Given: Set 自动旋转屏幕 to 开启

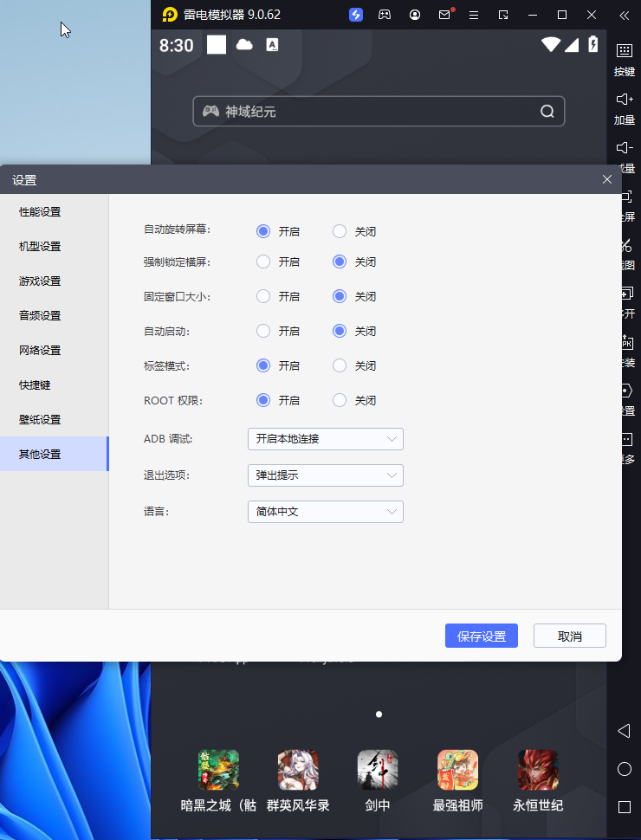Looking at the screenshot, I should point(263,231).
